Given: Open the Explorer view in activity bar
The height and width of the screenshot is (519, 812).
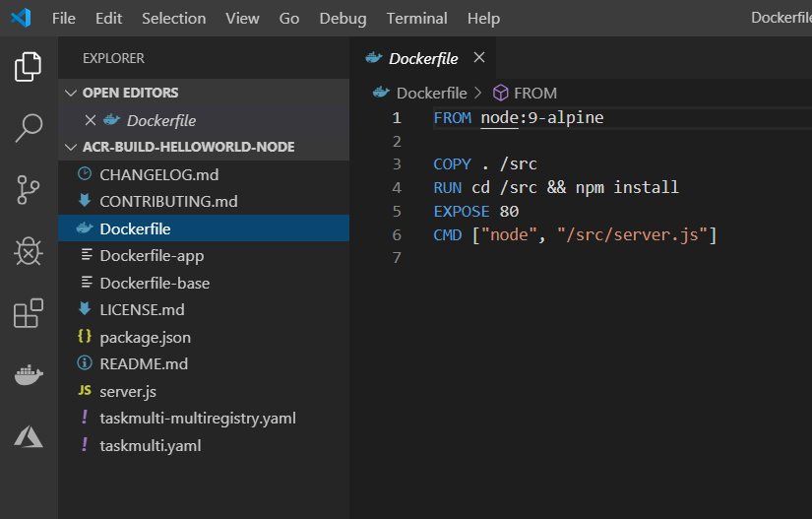Looking at the screenshot, I should click(x=28, y=66).
